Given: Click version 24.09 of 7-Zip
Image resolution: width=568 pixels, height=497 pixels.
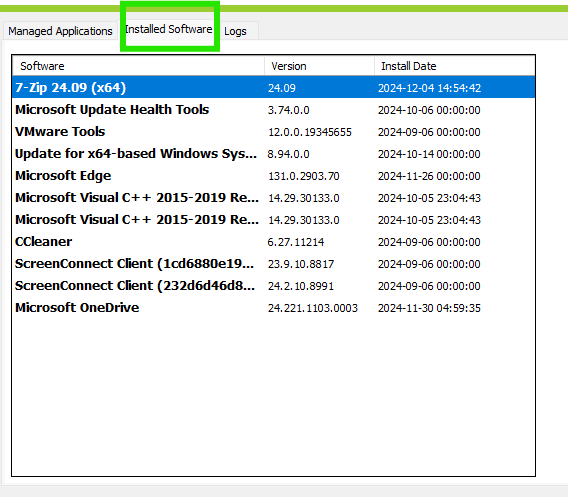Looking at the screenshot, I should click(282, 88).
